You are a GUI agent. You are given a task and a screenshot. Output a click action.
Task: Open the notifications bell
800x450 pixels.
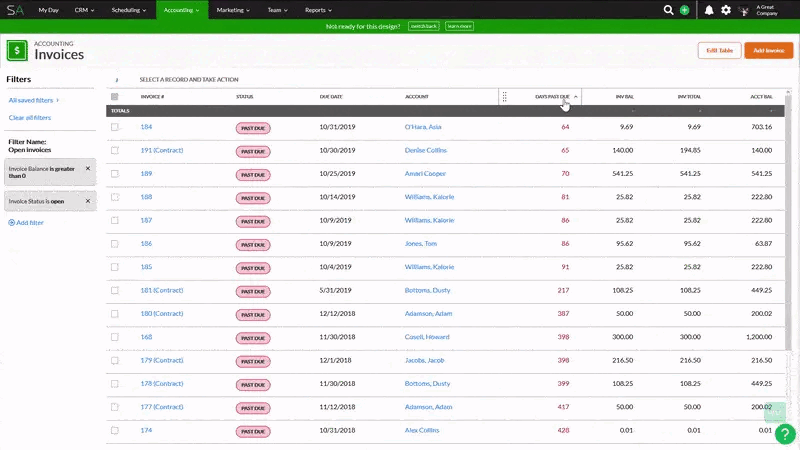709,10
